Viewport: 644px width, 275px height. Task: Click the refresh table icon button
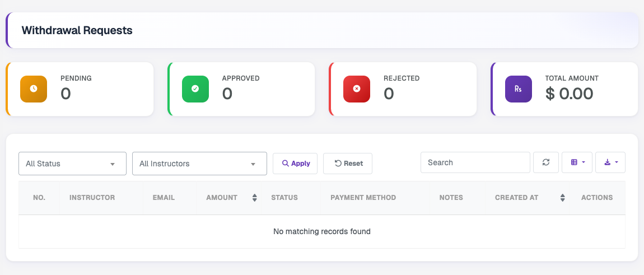pos(546,162)
